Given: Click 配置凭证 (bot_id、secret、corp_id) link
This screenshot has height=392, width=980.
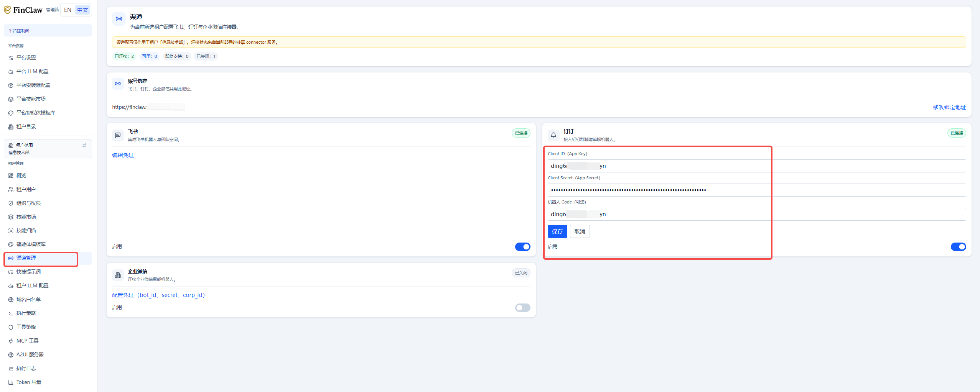Looking at the screenshot, I should (x=158, y=295).
